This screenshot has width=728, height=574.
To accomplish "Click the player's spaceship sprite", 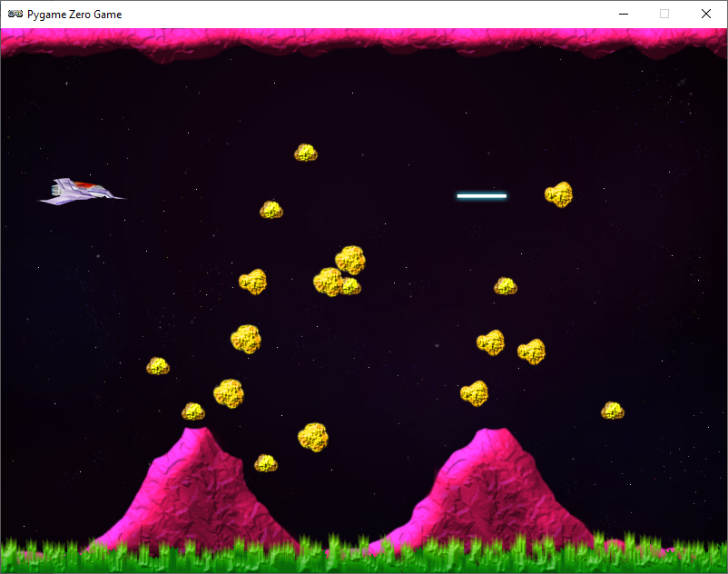I will 82,191.
